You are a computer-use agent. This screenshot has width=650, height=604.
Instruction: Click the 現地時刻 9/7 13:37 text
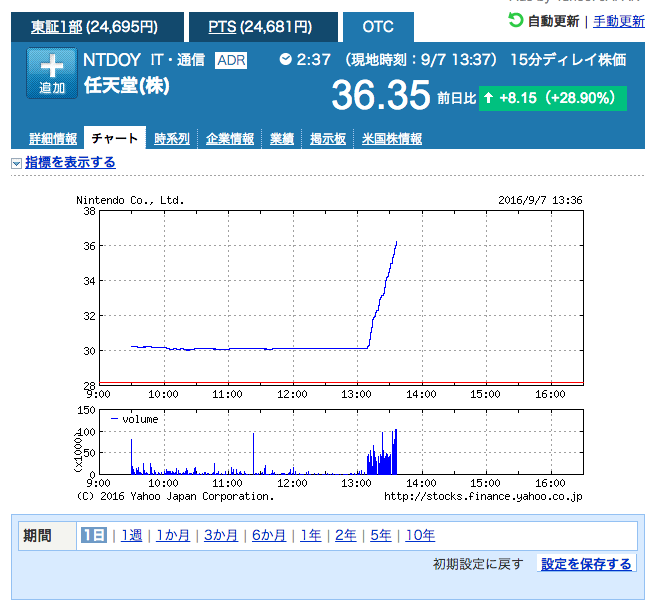point(420,60)
